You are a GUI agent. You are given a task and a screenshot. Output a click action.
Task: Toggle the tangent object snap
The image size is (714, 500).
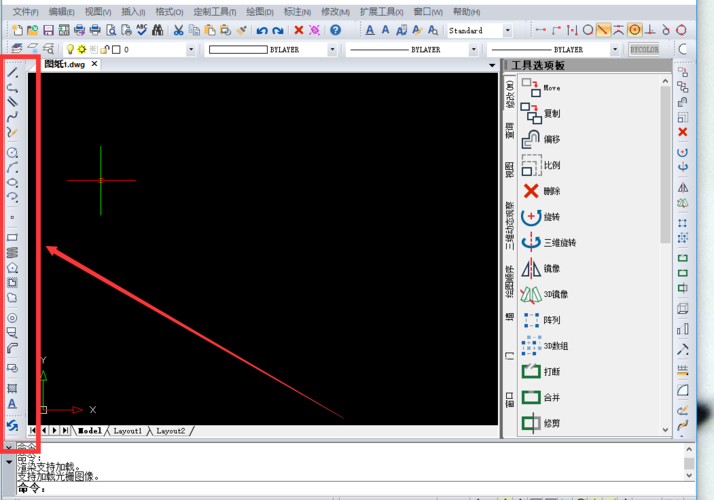pos(666,30)
